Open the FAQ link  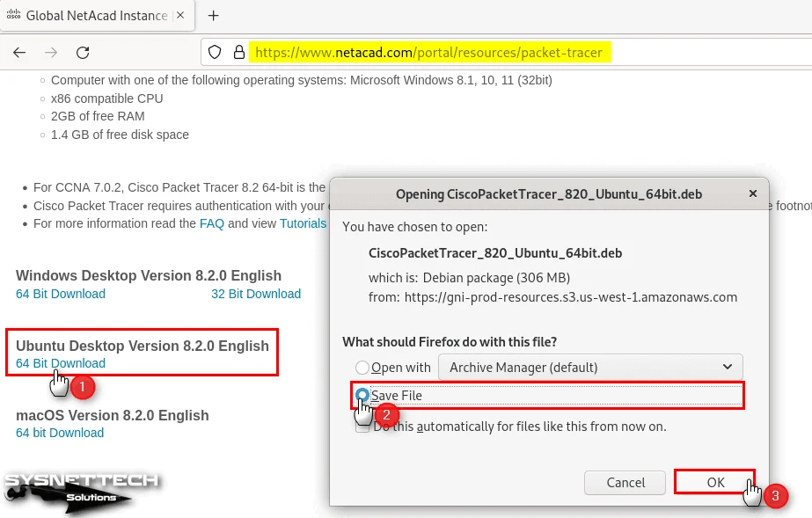click(211, 223)
